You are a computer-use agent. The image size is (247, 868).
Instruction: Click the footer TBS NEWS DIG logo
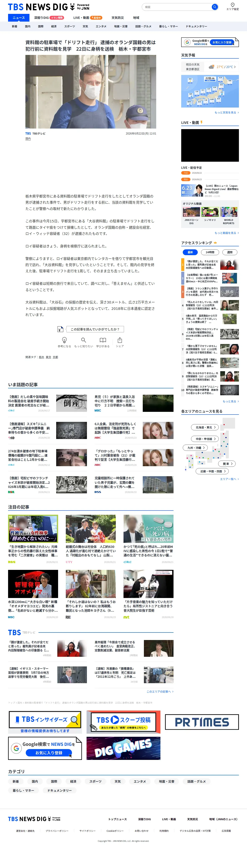click(x=34, y=819)
